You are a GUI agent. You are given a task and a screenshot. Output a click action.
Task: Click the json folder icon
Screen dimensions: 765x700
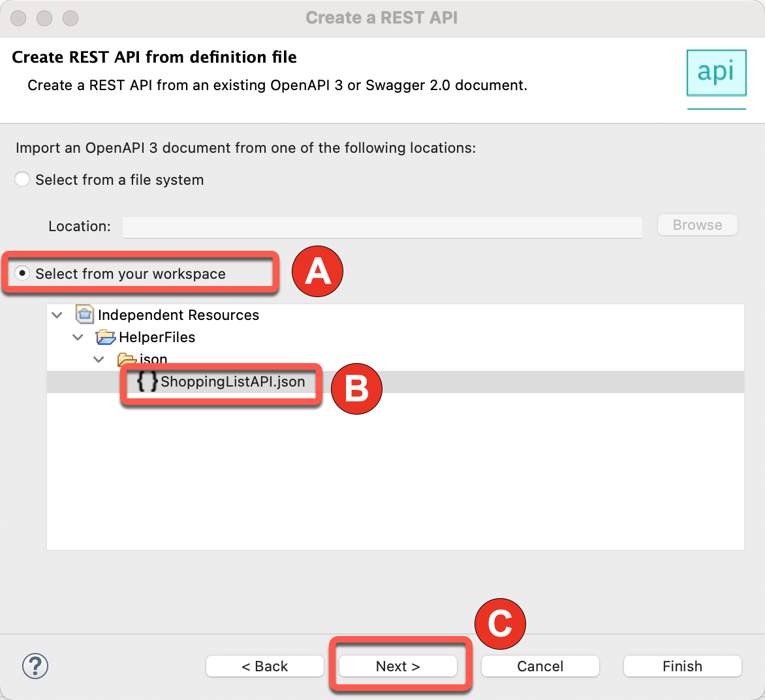pyautogui.click(x=127, y=359)
